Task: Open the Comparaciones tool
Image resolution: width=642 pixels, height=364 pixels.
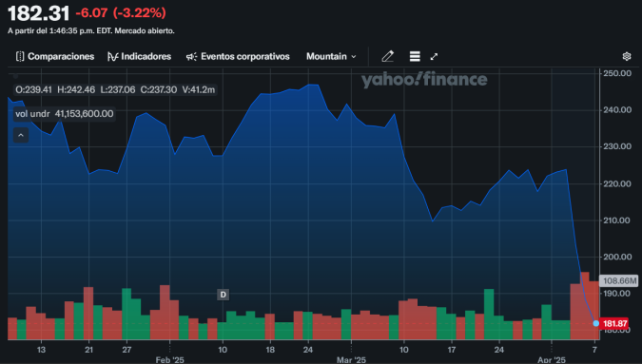Action: pyautogui.click(x=55, y=56)
